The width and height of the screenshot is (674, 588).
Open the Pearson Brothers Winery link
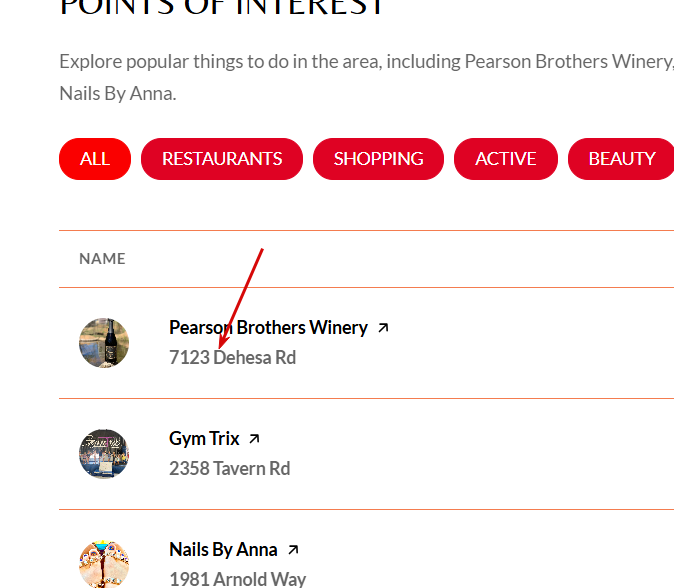click(268, 327)
